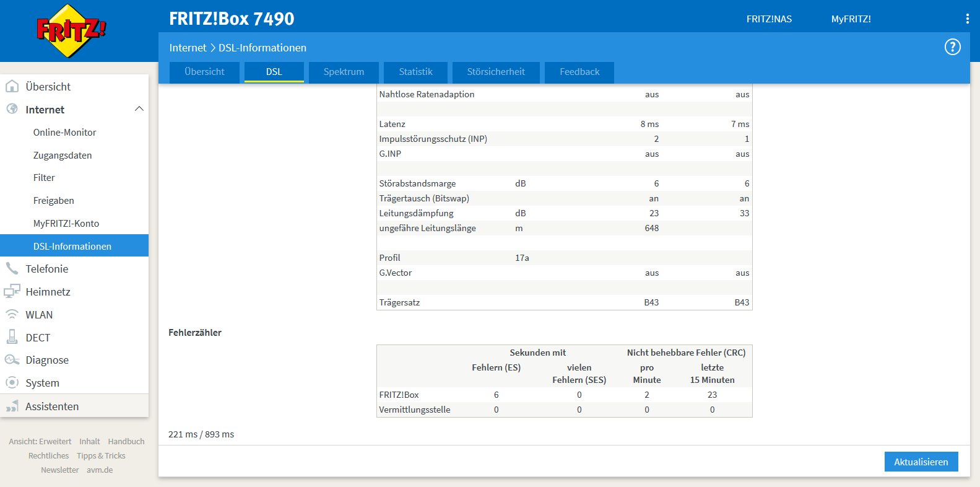Switch to the Übersicht tab

pos(204,72)
